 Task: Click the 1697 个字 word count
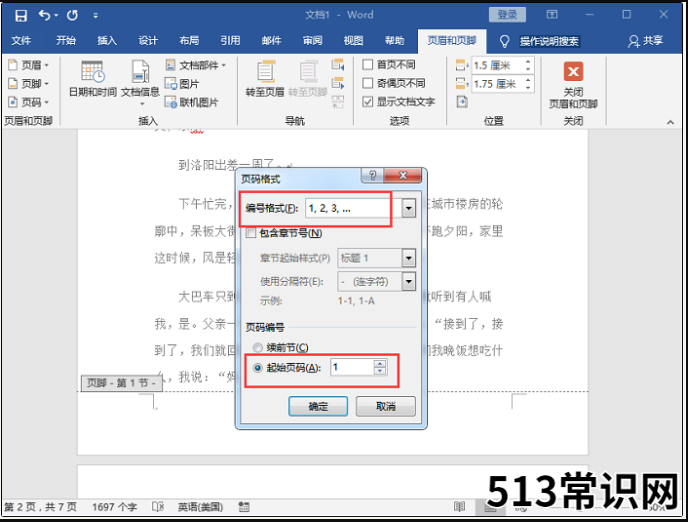(115, 507)
